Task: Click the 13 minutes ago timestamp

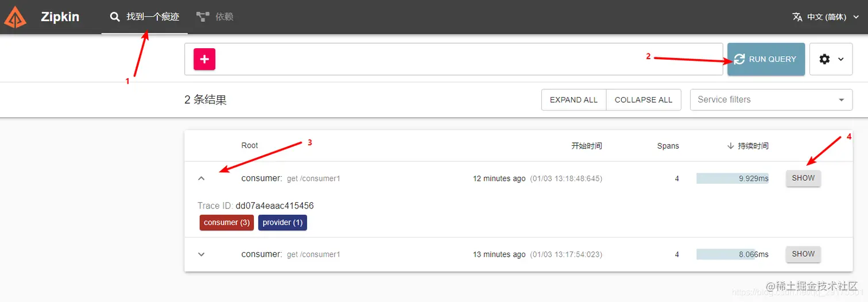Action: 499,254
